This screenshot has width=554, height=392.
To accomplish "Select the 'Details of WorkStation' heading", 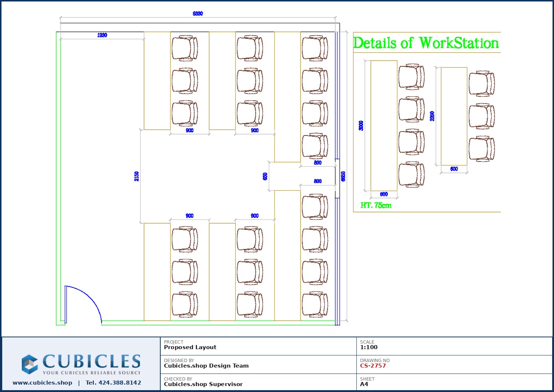I will (426, 43).
